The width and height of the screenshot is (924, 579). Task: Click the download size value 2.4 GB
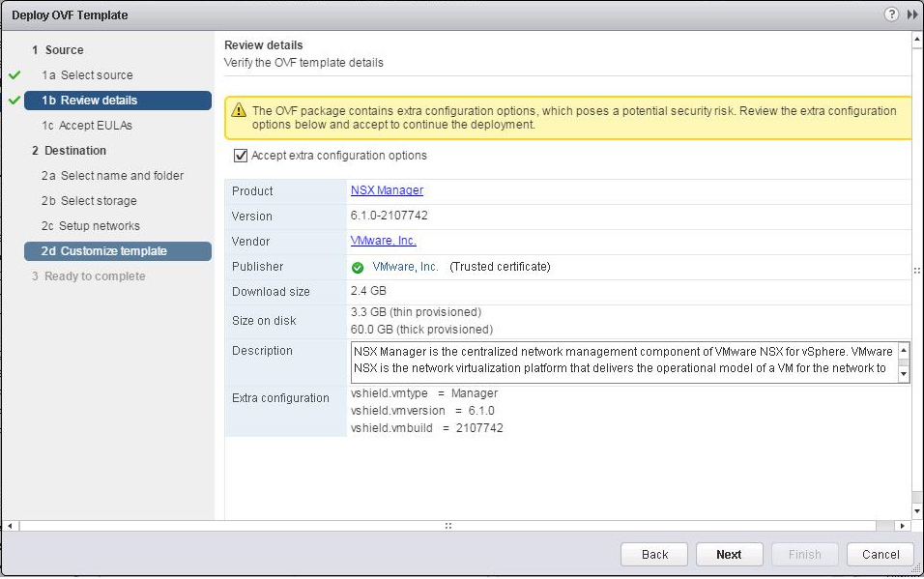pyautogui.click(x=368, y=291)
